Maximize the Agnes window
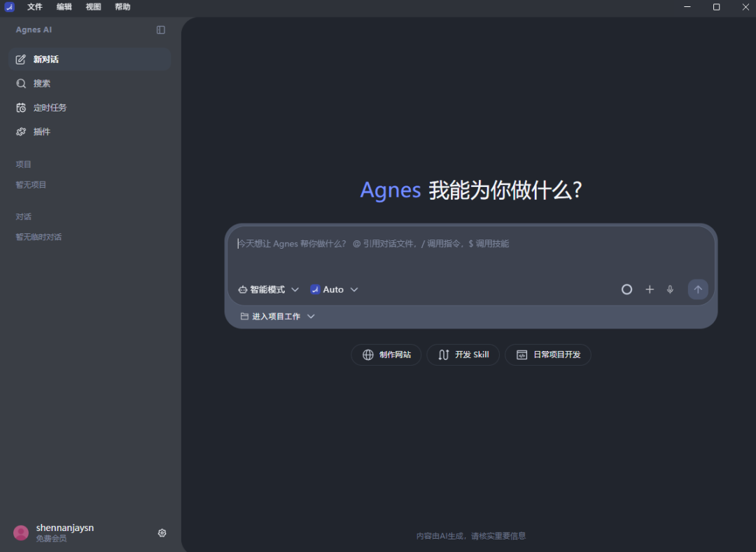 tap(717, 7)
